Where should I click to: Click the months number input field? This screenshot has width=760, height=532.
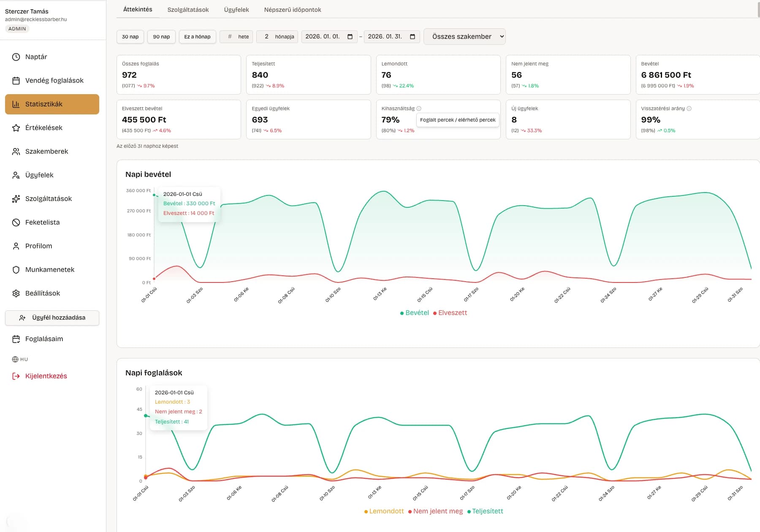coord(266,37)
